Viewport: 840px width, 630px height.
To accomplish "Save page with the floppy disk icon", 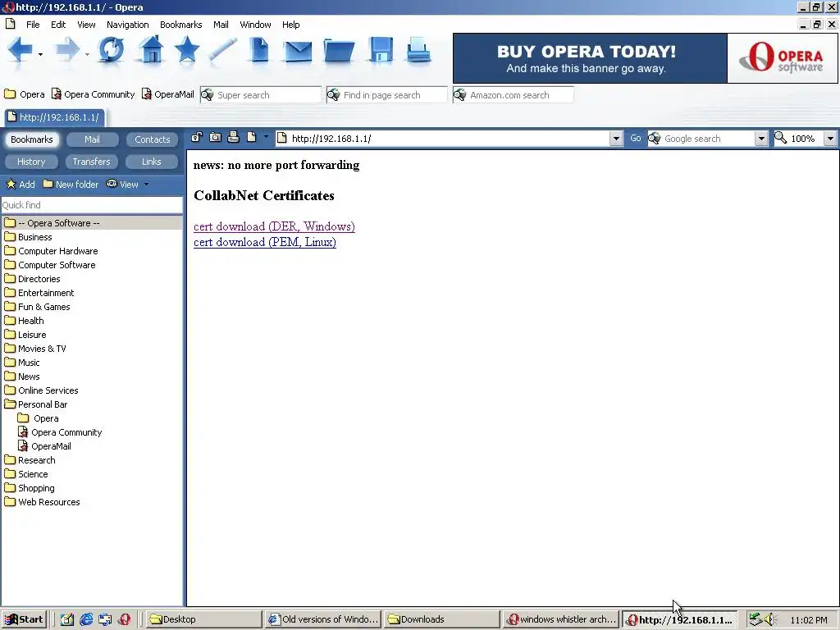I will pyautogui.click(x=381, y=50).
